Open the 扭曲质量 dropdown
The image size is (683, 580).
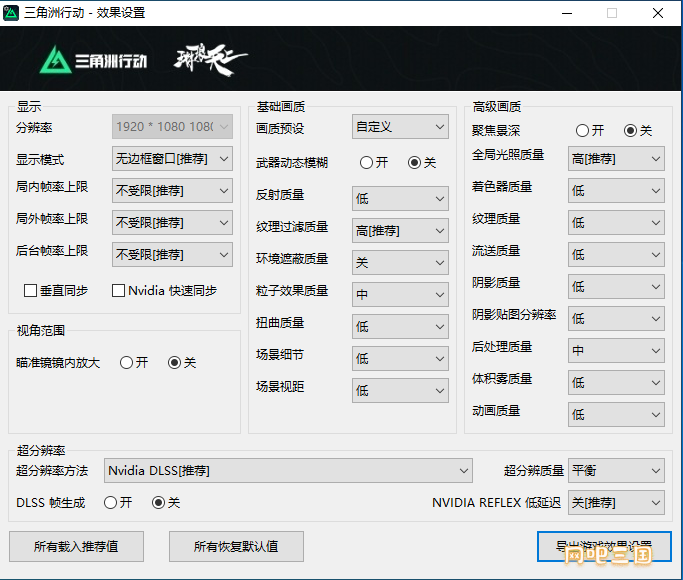tap(400, 327)
